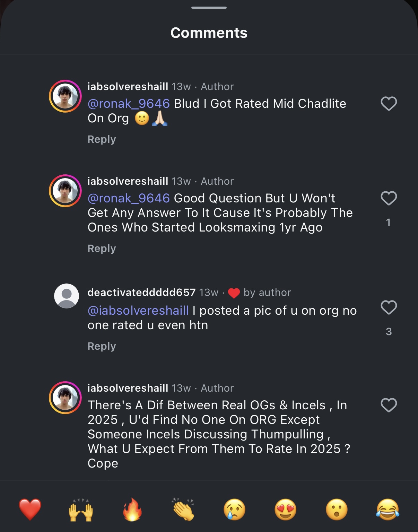This screenshot has height=532, width=418.
Task: Open deactivateddddd657's default profile avatar
Action: 67,296
